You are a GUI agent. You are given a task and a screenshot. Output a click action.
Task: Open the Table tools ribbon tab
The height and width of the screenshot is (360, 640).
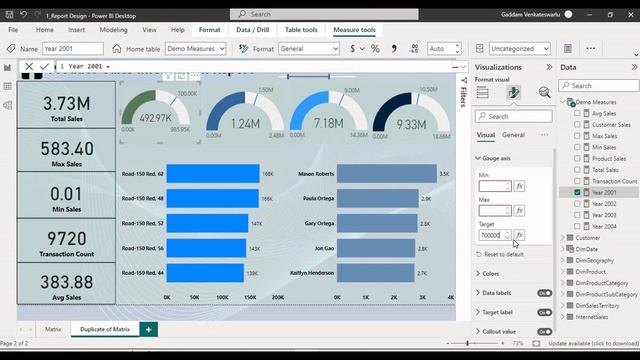click(x=301, y=30)
